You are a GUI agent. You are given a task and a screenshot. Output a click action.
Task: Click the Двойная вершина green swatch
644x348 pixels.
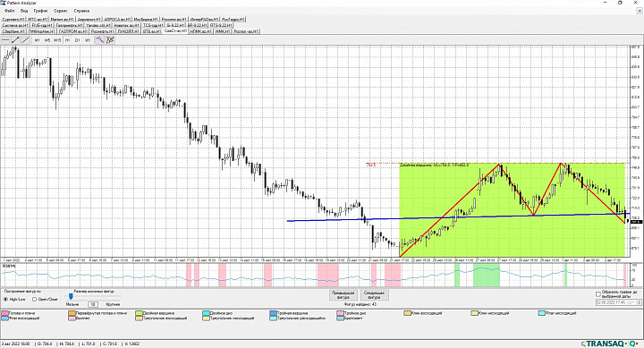[x=139, y=313]
